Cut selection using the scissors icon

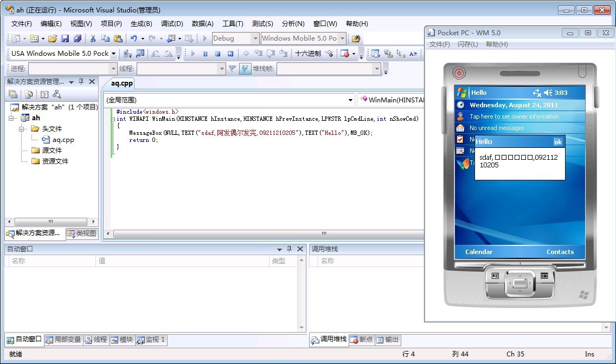click(x=93, y=38)
